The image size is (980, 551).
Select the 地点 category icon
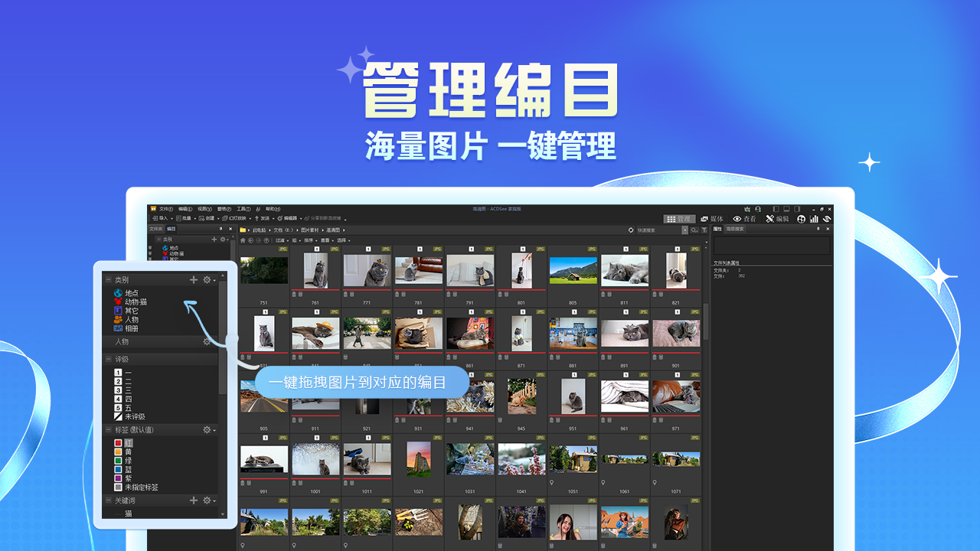[x=117, y=293]
